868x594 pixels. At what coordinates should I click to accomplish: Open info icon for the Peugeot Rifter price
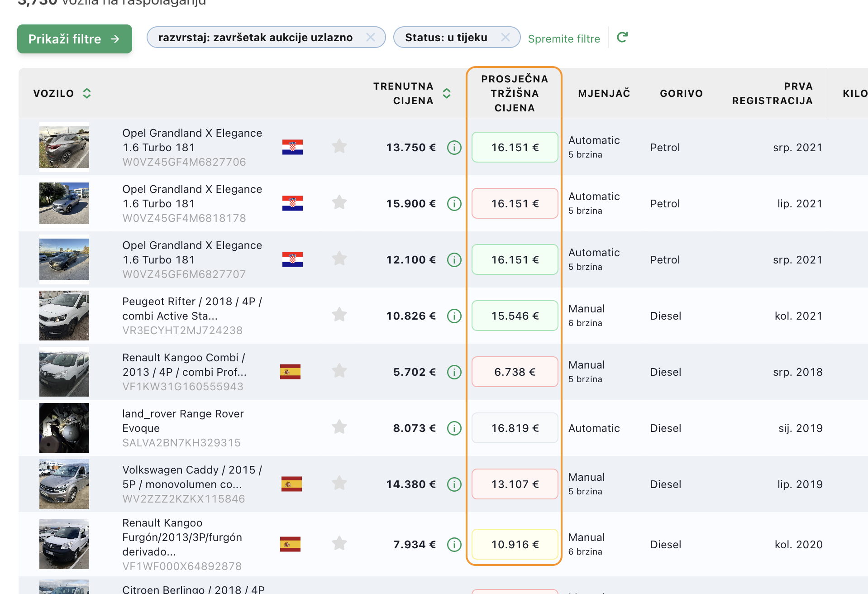[454, 316]
